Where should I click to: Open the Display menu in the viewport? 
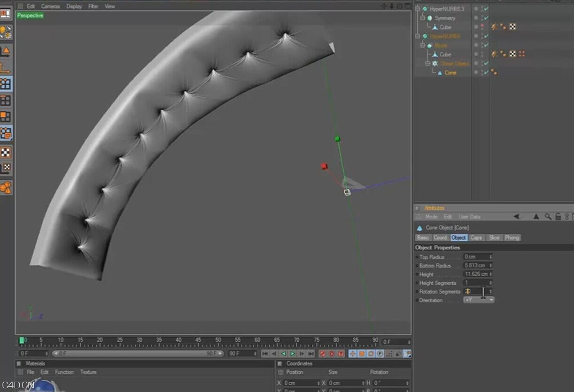pyautogui.click(x=74, y=6)
